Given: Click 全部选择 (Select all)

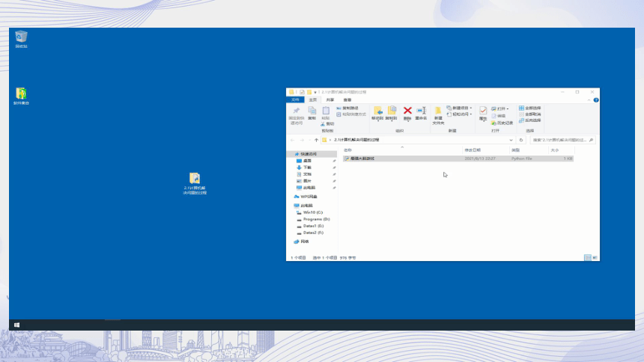Looking at the screenshot, I should (x=530, y=108).
